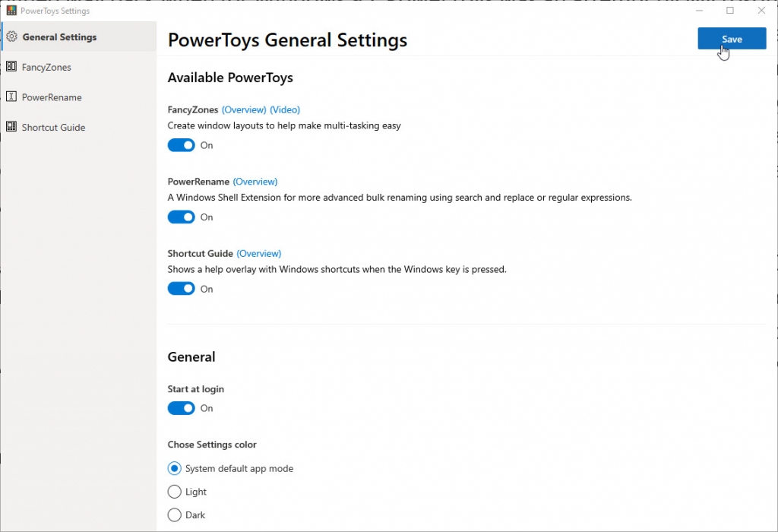Click the PowerToys icon in the title bar
Screen dimensions: 778x532
click(x=9, y=11)
